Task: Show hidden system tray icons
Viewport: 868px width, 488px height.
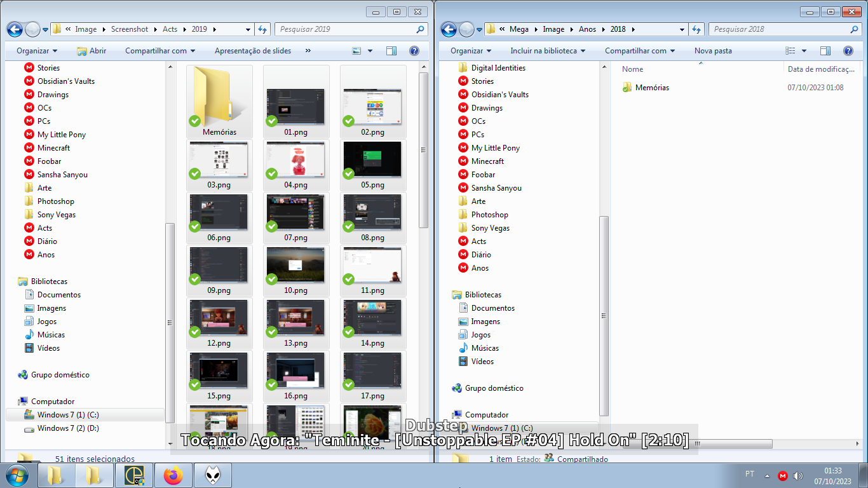Action: (x=767, y=476)
